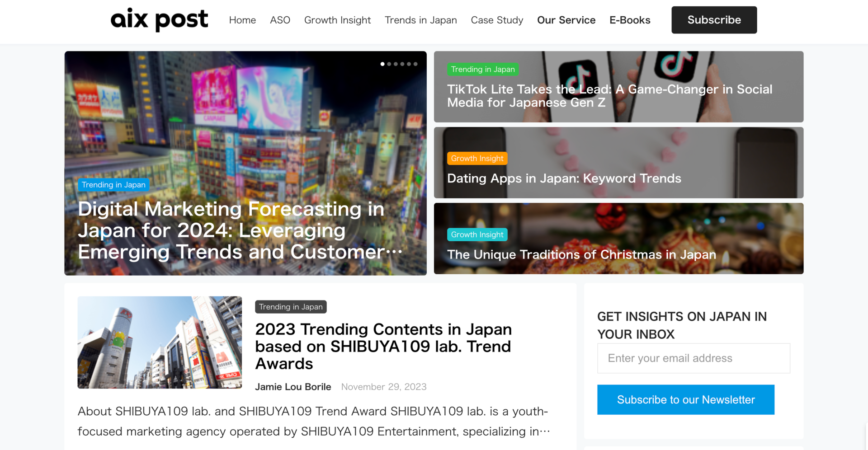Navigate to Trends in Japan
Screen dimensions: 868x450
420,20
